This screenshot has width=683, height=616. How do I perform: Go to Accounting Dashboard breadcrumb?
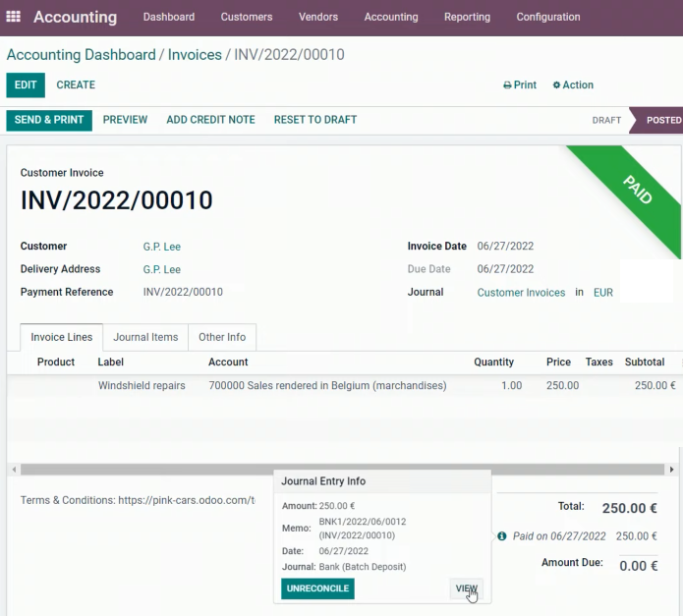click(81, 54)
